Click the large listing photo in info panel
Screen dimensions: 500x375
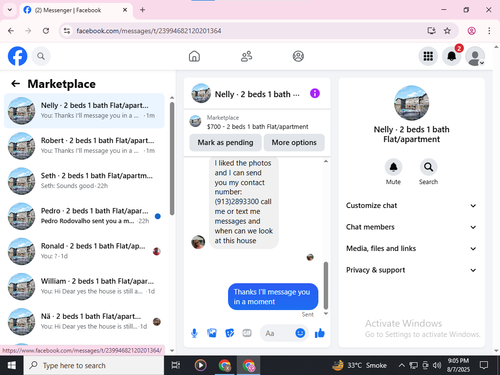pos(411,103)
